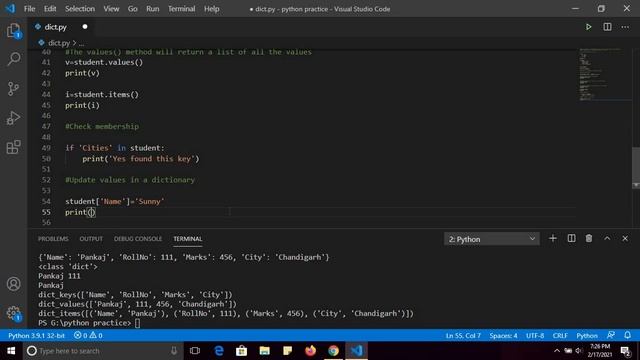
Task: Open the Run menu
Action: point(153,9)
